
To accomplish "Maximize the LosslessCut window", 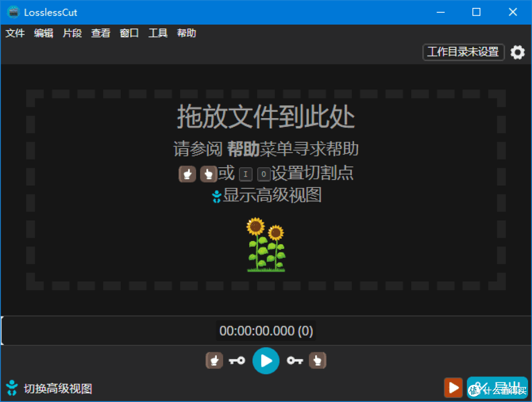I will (476, 12).
